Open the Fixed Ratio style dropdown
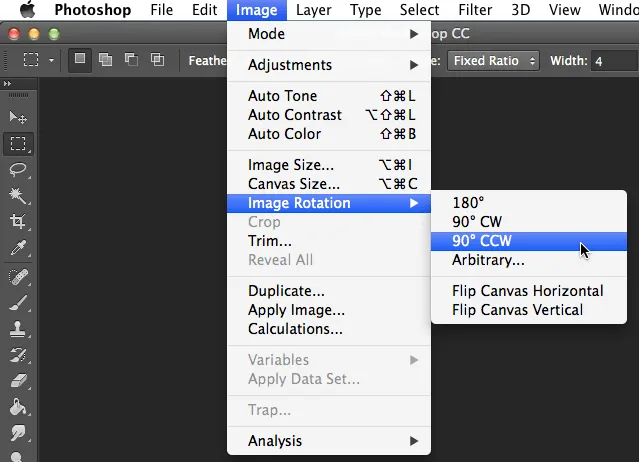The height and width of the screenshot is (462, 639). 494,60
